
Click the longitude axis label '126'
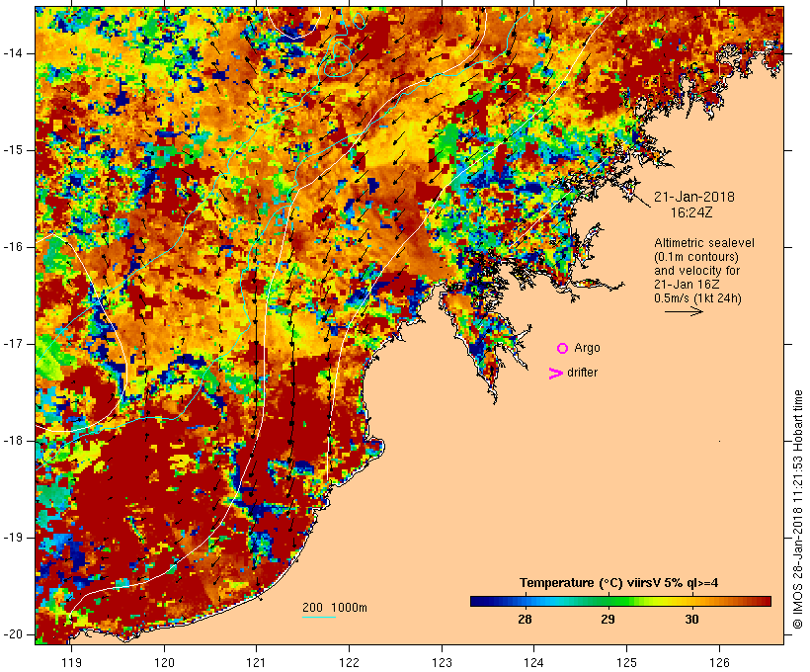[x=719, y=662]
